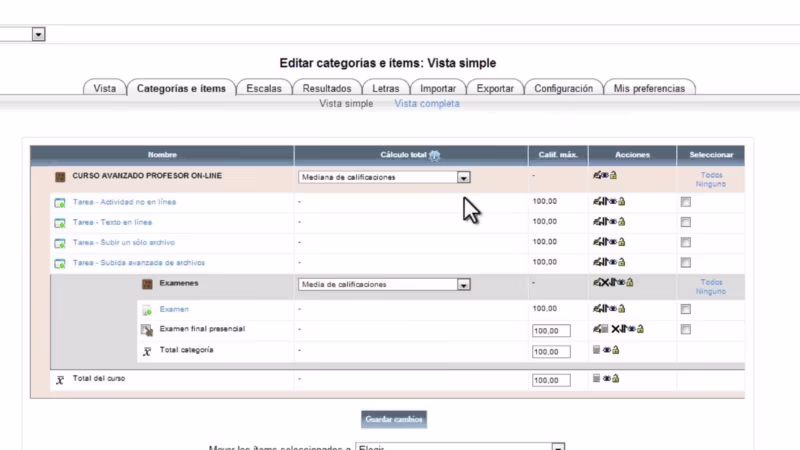Move Tarea - Subir un sólo archivo item
800x450 pixels.
(604, 242)
